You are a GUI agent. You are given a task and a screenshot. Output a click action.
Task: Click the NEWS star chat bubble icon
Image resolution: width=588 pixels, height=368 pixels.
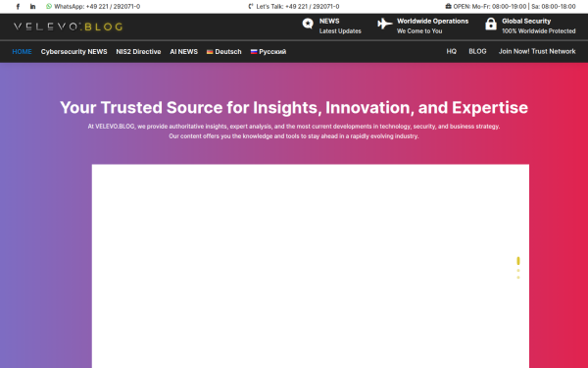tap(308, 24)
